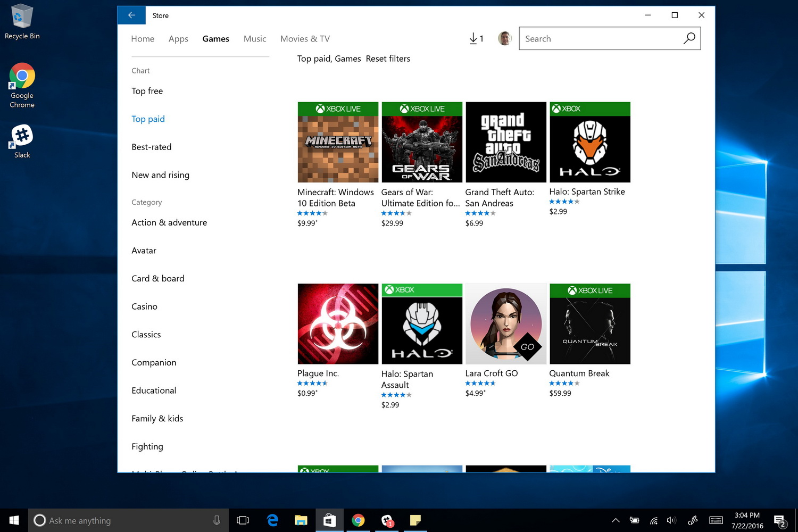
Task: Filter by Avatar category
Action: (144, 251)
